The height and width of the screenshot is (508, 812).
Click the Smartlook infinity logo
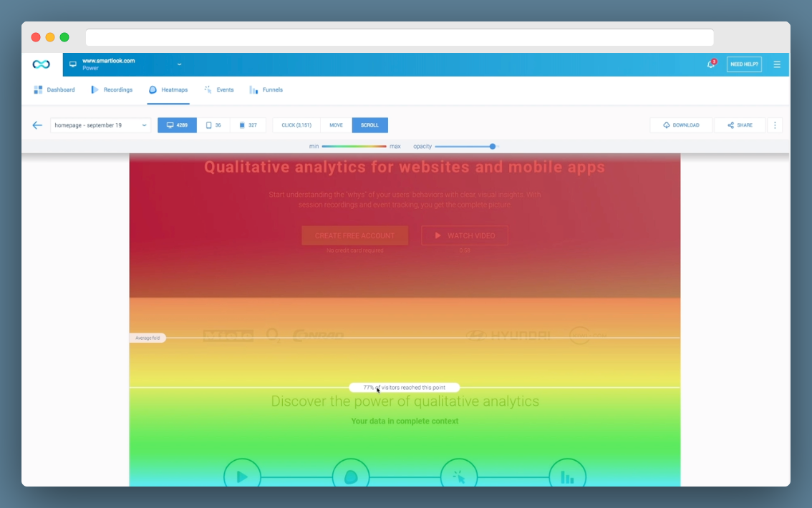(41, 64)
